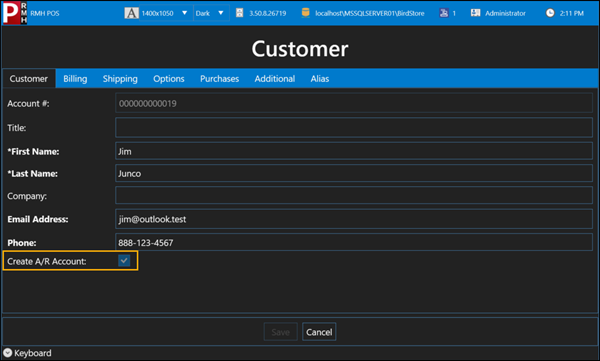Expand the Keyboard panel chevron icon
This screenshot has height=361, width=600.
8,353
